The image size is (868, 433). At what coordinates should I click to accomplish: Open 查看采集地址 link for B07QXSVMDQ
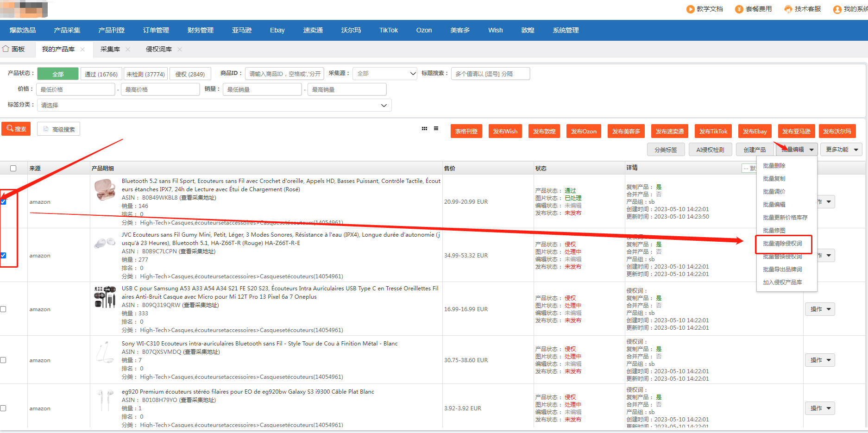point(202,352)
